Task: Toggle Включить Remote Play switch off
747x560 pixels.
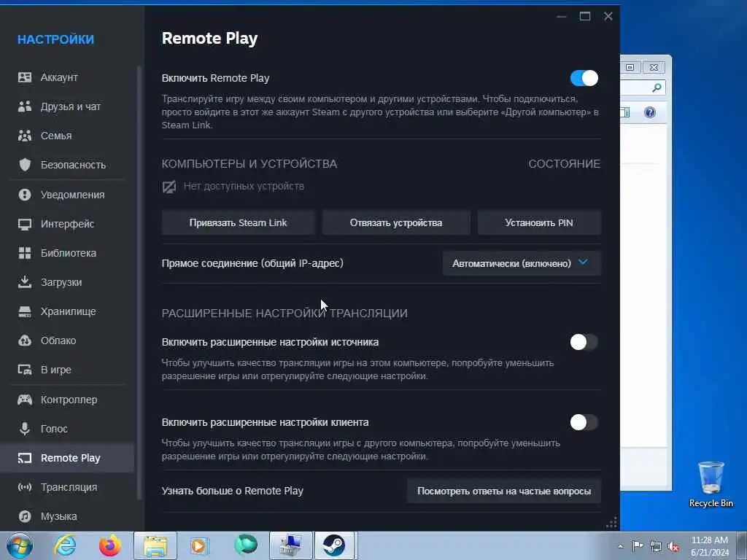Action: (x=584, y=78)
